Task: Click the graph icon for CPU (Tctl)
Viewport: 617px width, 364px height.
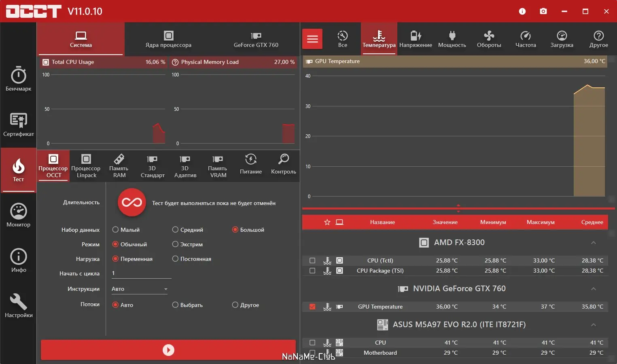Action: pos(327,260)
